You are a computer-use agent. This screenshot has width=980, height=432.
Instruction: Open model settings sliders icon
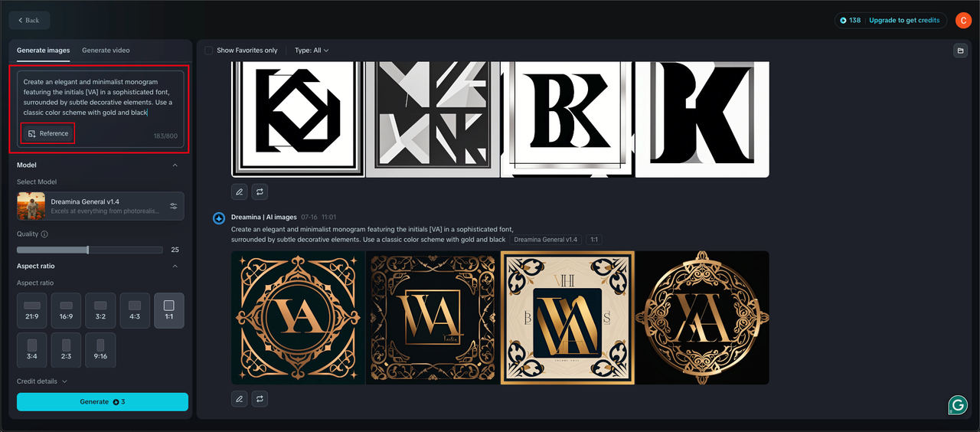point(173,206)
